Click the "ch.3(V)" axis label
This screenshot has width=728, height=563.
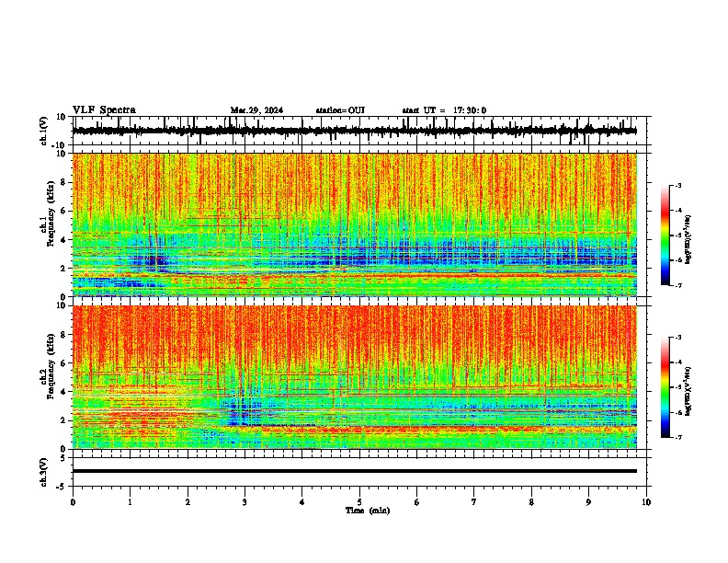[44, 472]
